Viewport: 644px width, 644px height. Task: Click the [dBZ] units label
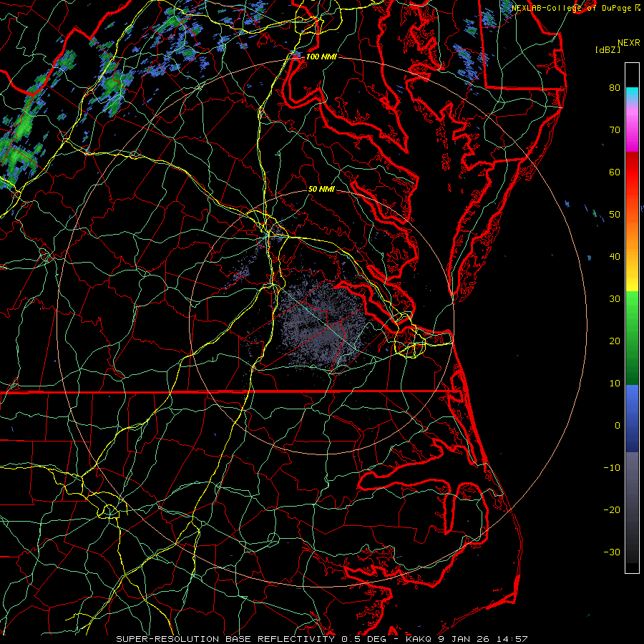point(608,49)
